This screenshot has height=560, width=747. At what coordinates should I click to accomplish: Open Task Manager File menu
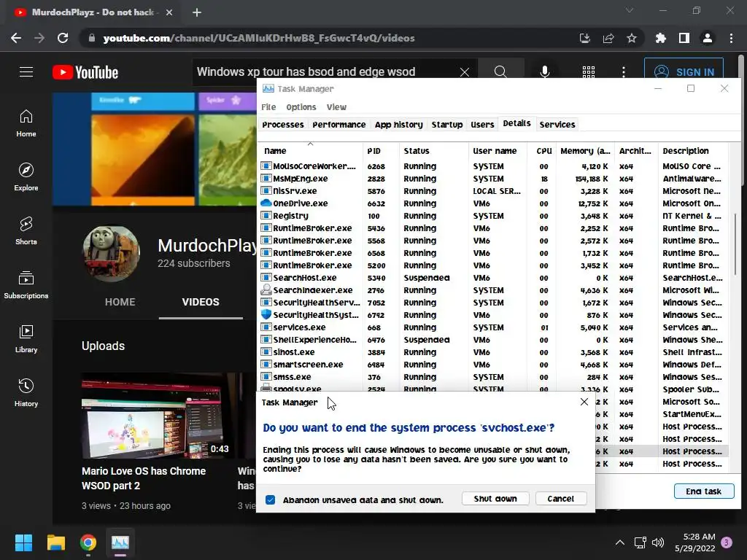pos(268,107)
